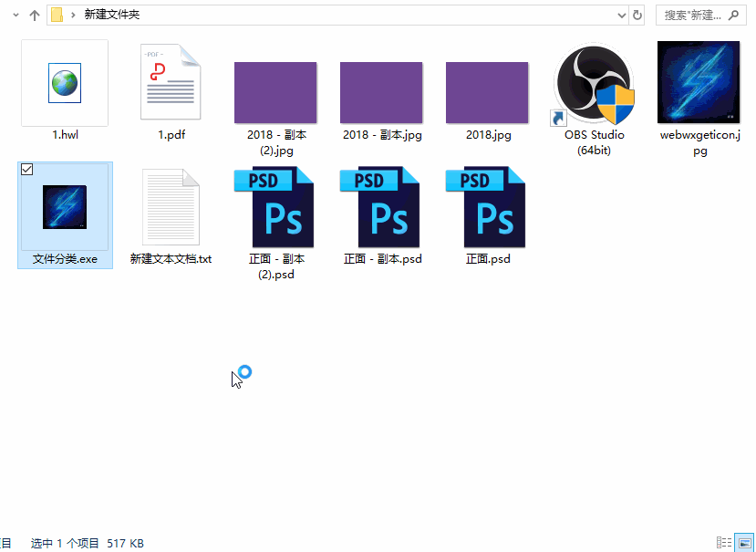This screenshot has height=552, width=756.
Task: Select the 新建文本文档.txt file icon
Action: click(x=171, y=207)
